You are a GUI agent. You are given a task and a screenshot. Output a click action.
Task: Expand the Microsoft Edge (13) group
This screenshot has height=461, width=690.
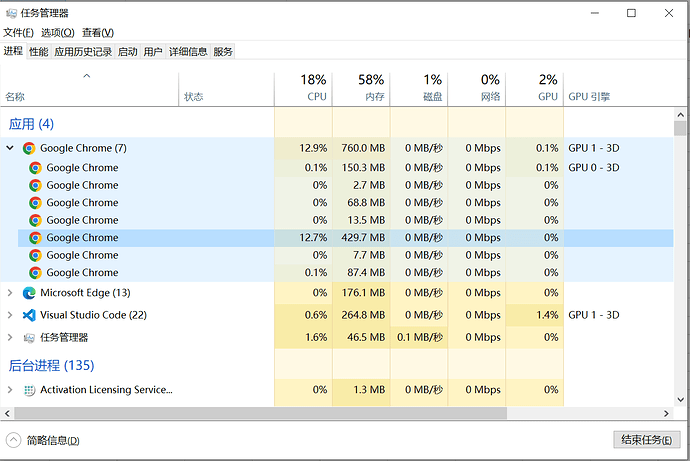tap(10, 293)
